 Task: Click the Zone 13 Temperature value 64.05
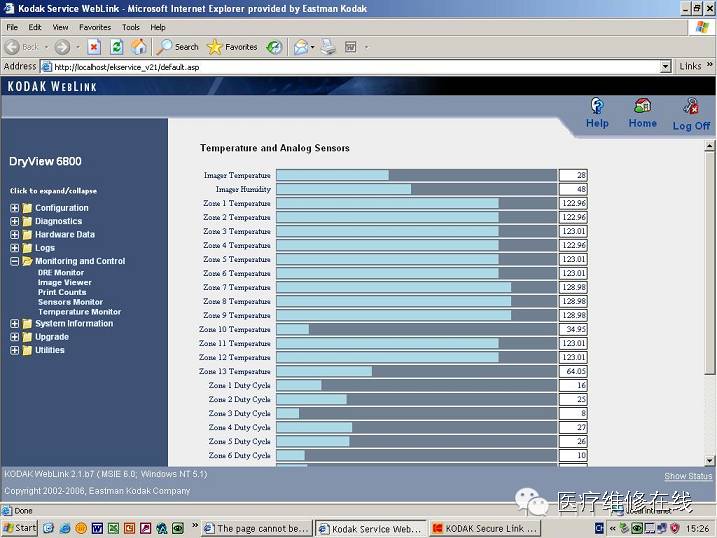click(573, 371)
